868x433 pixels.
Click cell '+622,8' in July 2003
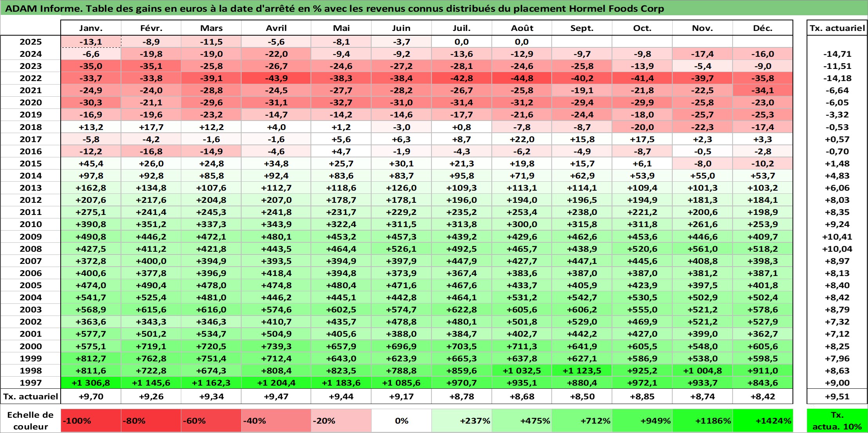(x=462, y=310)
